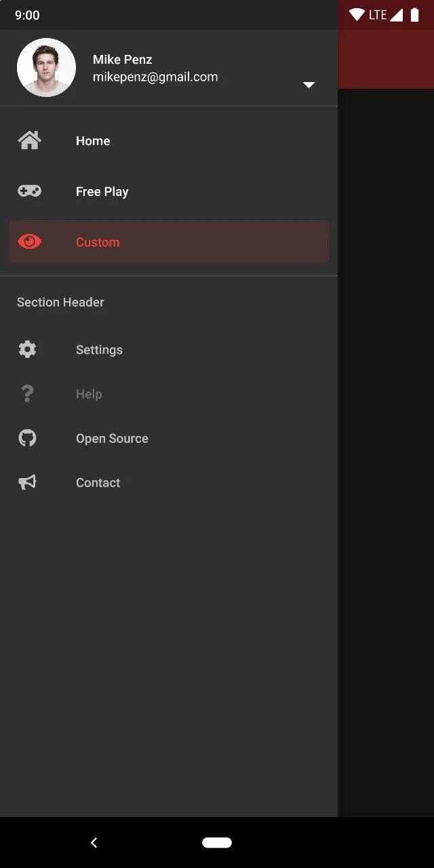Click the Contact megaphone icon
This screenshot has height=868, width=434.
coord(27,483)
